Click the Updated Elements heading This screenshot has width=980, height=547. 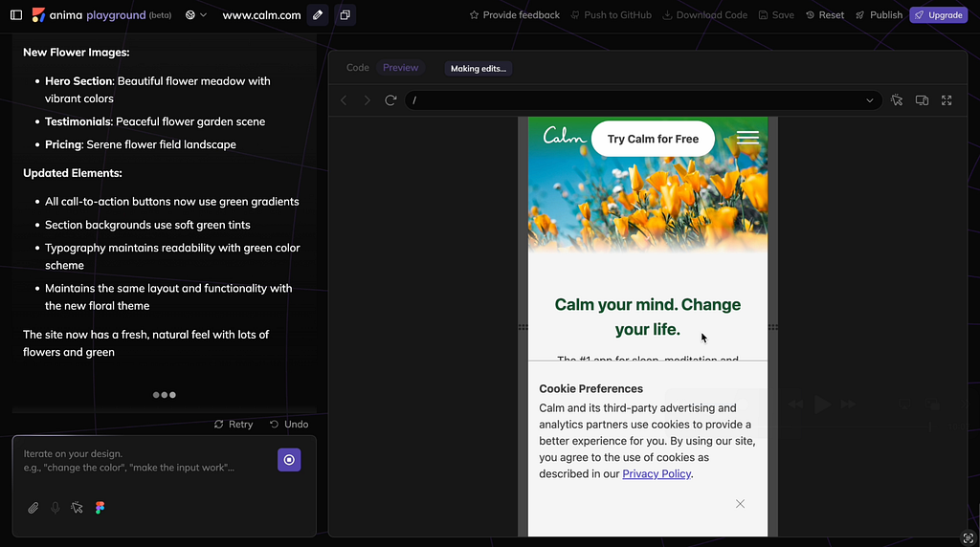coord(73,173)
